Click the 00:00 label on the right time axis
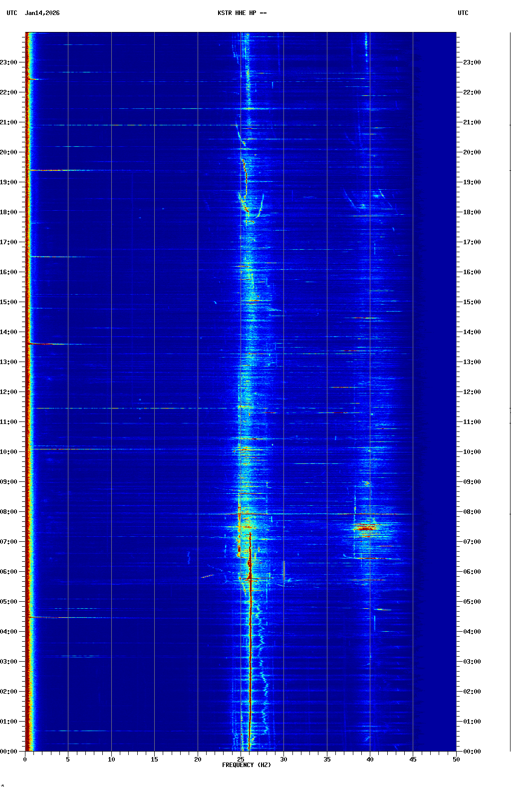 point(472,752)
